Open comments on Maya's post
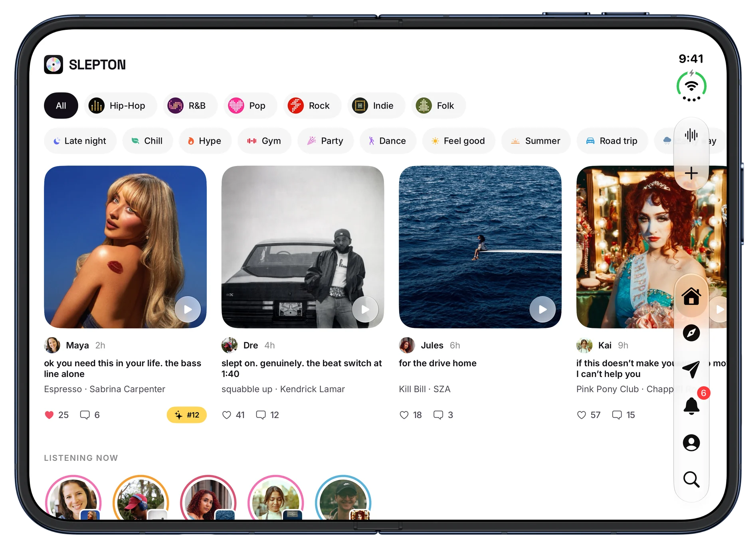This screenshot has width=756, height=549. (89, 415)
